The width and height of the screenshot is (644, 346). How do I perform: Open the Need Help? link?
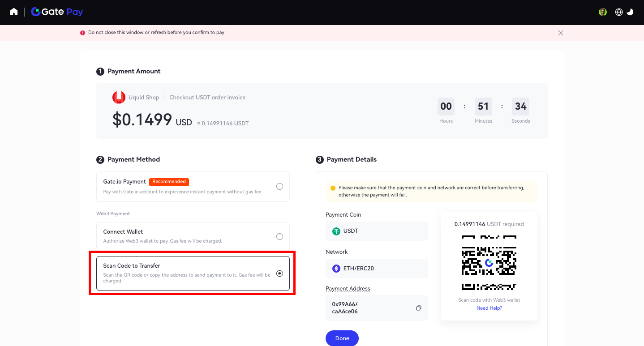(x=489, y=308)
